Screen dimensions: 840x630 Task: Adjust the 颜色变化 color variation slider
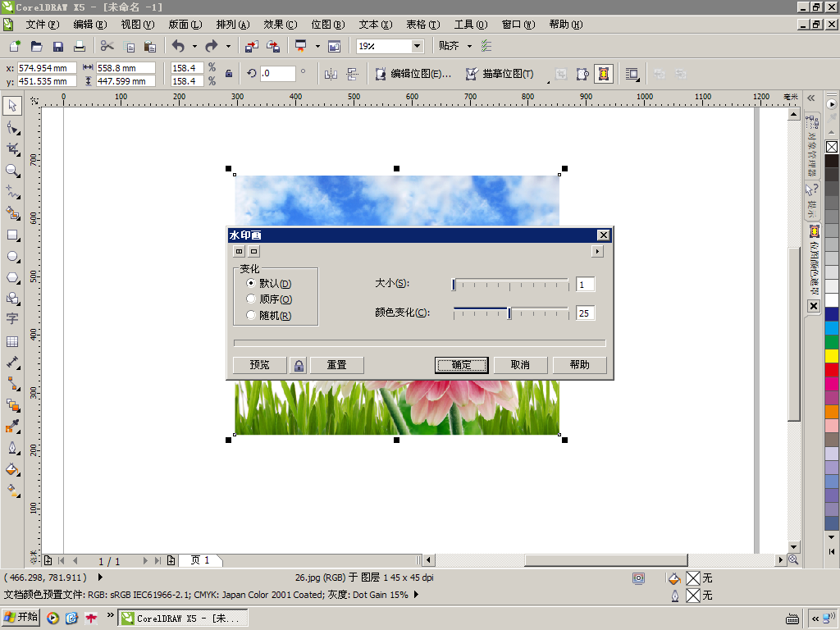pyautogui.click(x=510, y=313)
